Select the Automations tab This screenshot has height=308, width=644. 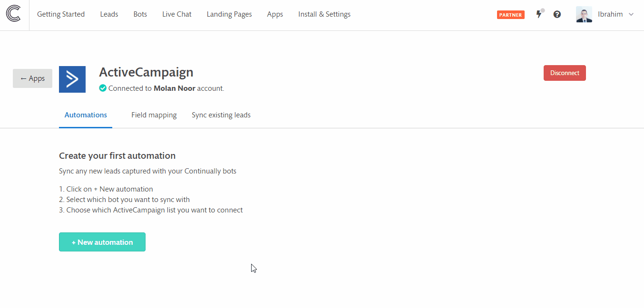click(x=86, y=115)
